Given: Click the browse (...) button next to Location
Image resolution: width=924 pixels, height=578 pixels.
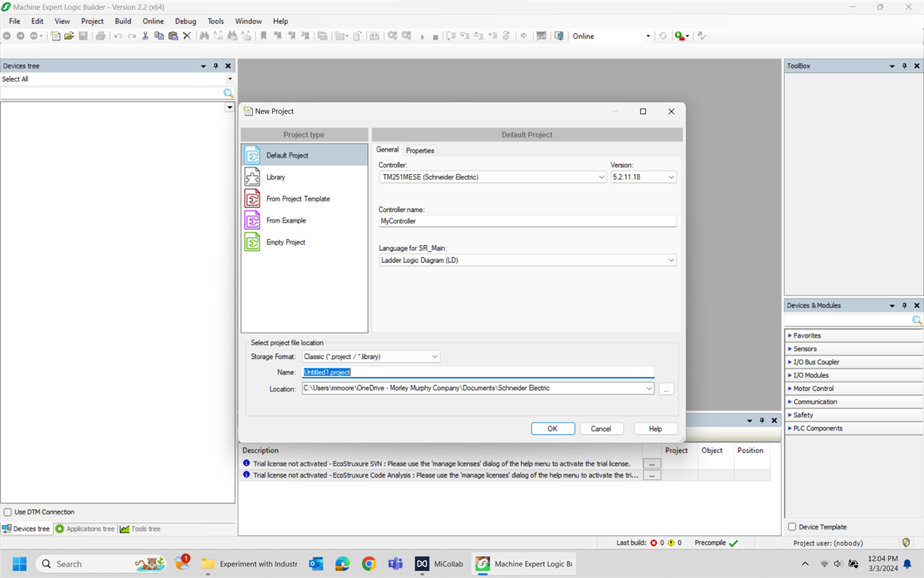Looking at the screenshot, I should coord(666,389).
